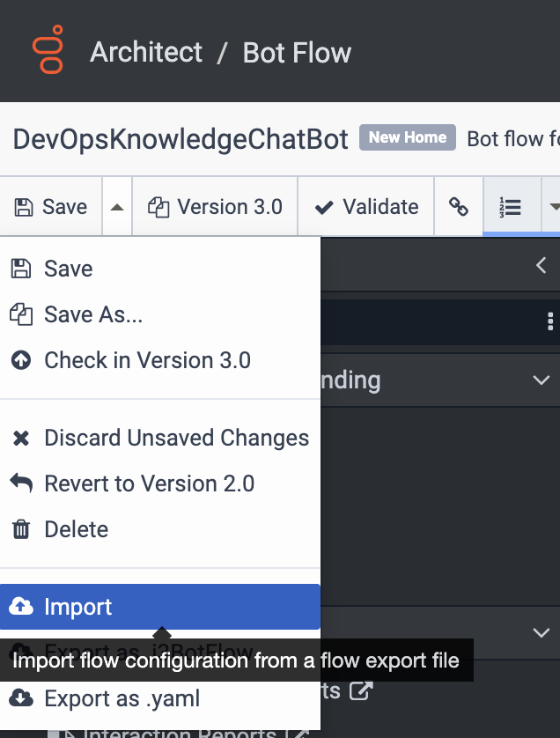The width and height of the screenshot is (560, 738).
Task: Click the New Home badge
Action: pyautogui.click(x=408, y=137)
